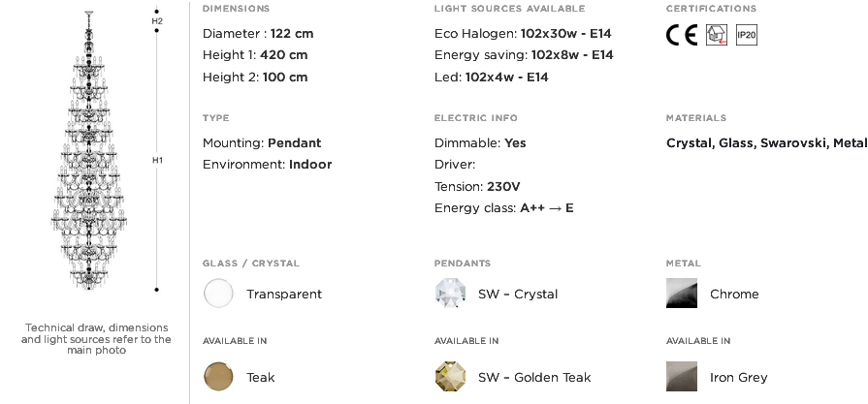This screenshot has width=868, height=404.
Task: Click the Transparent glass label
Action: [x=284, y=294]
